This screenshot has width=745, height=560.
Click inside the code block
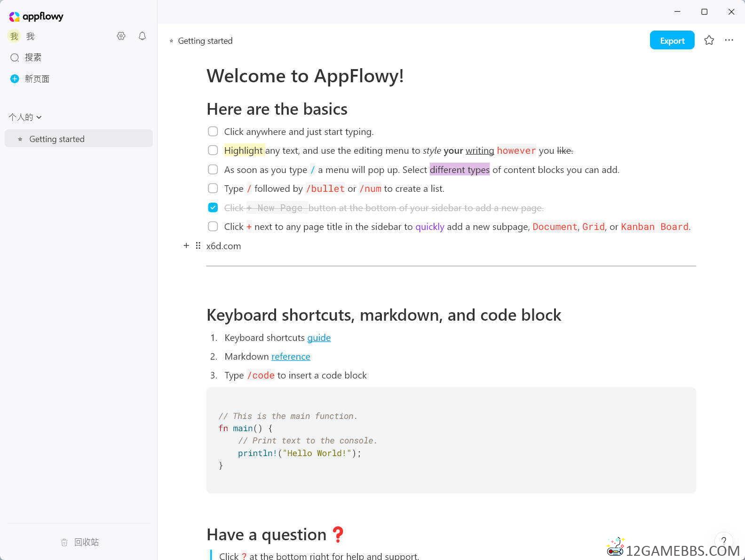[x=451, y=440]
